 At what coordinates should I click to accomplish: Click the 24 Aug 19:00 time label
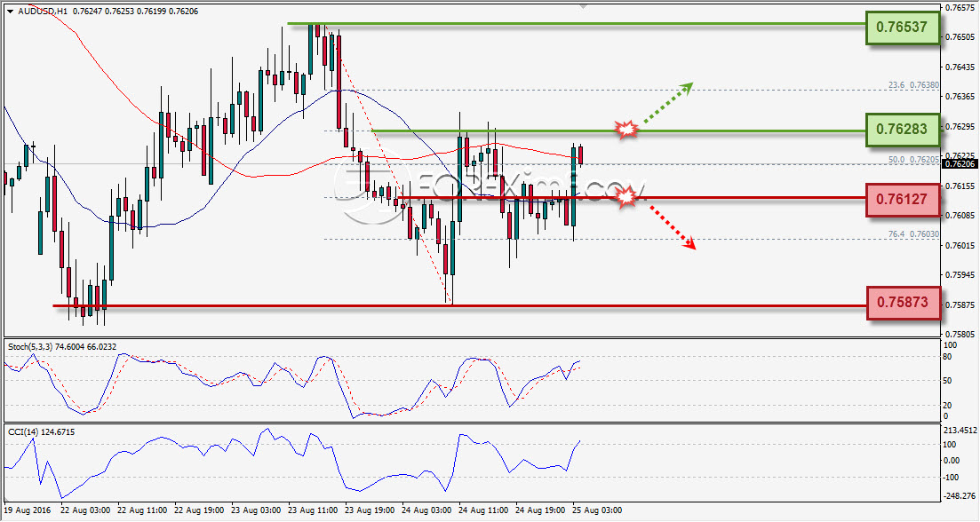coord(540,510)
